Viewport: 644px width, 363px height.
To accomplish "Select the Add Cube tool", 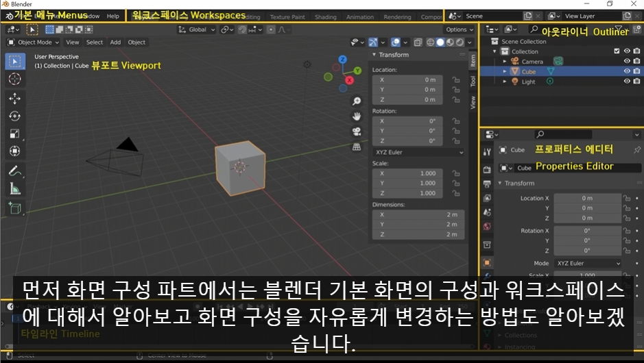I will click(x=15, y=208).
